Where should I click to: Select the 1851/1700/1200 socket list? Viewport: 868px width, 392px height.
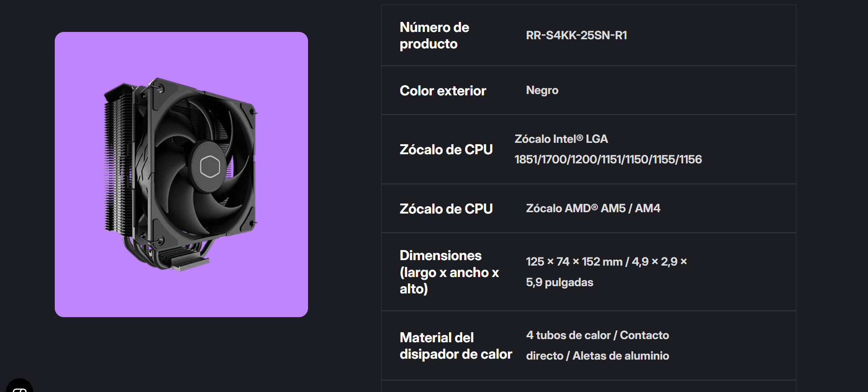click(608, 159)
